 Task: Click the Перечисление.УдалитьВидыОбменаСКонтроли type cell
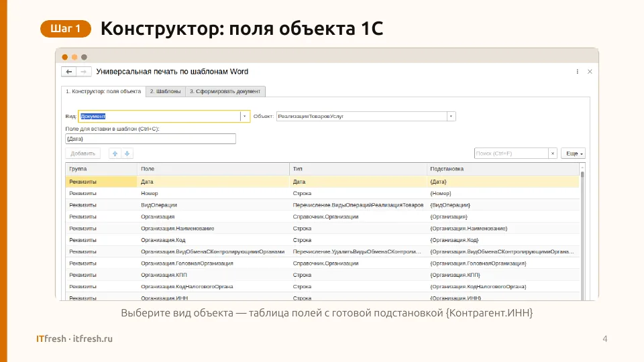click(x=358, y=251)
